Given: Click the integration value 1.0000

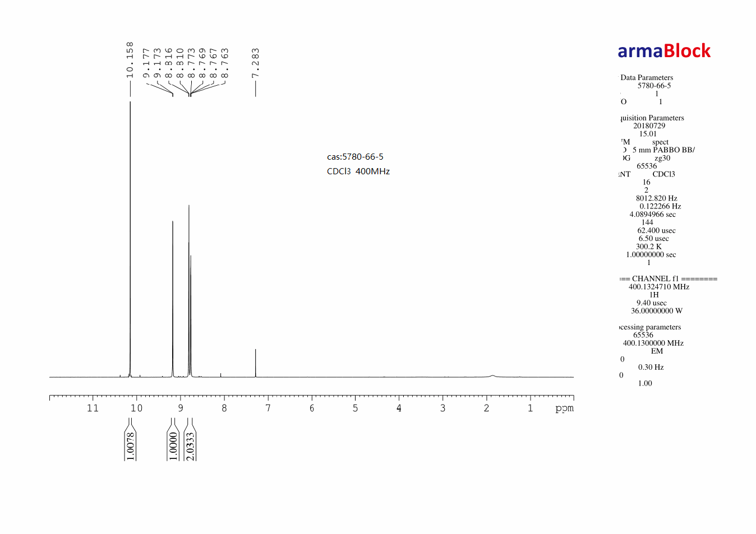Looking at the screenshot, I should 173,446.
